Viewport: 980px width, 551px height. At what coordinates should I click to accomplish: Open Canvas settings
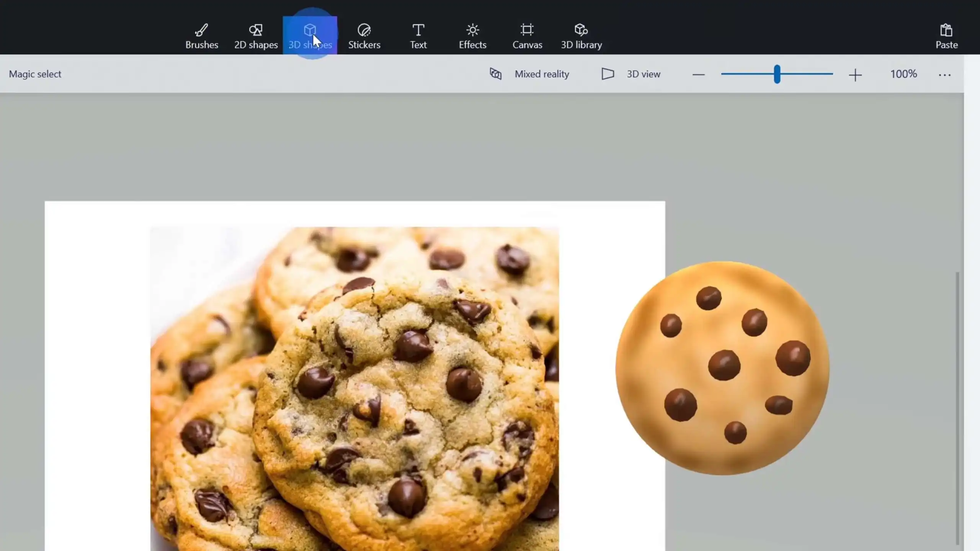pyautogui.click(x=527, y=36)
